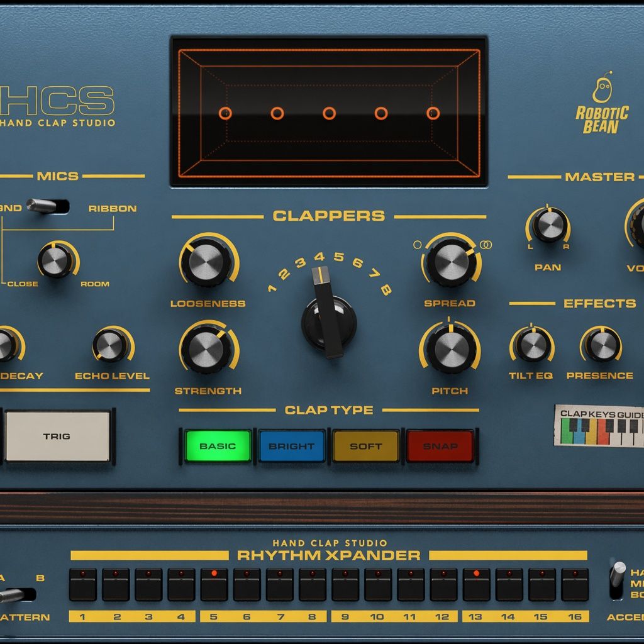The height and width of the screenshot is (644, 644).
Task: Select the third clapper circle in display
Action: pos(329,113)
